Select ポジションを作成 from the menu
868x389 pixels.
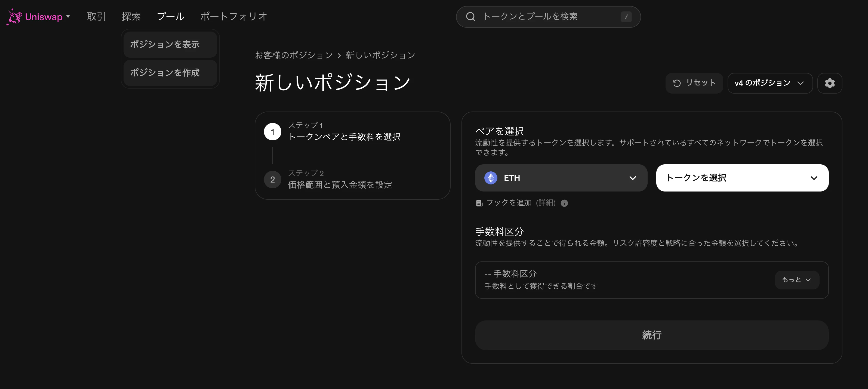tap(165, 72)
